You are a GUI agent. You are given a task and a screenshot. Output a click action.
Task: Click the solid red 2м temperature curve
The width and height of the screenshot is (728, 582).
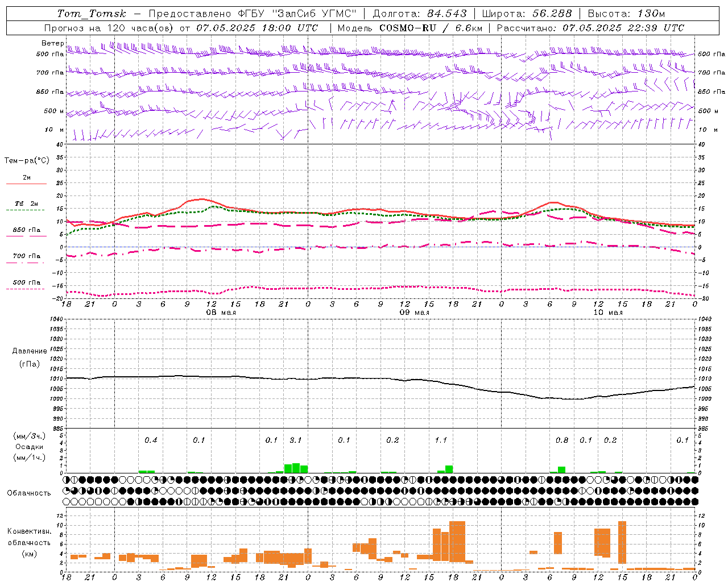coord(380,211)
